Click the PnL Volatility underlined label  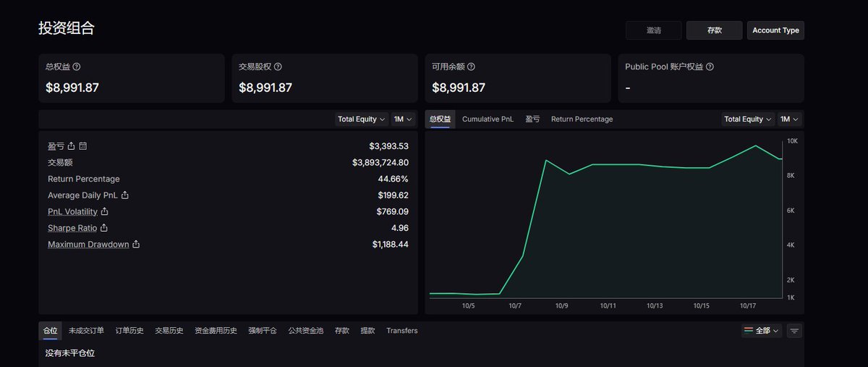72,212
